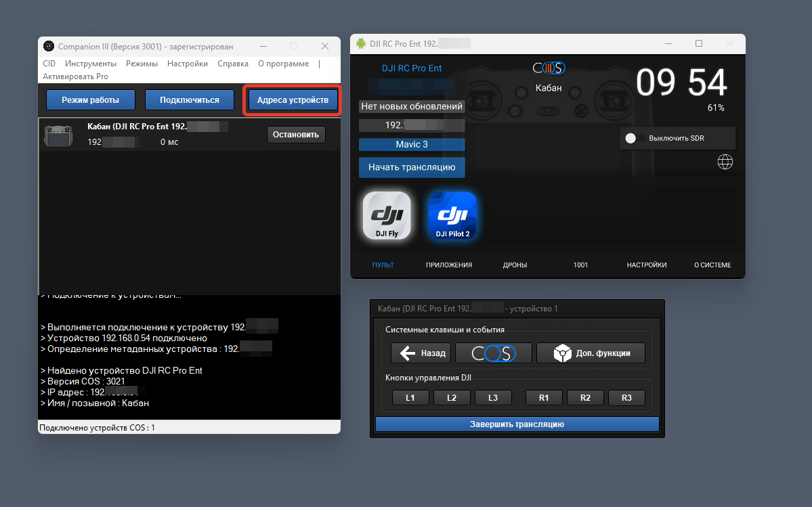Screen dimensions: 812x507
Task: Click 'Подключено устройств COS : 1' status bar
Action: coord(97,427)
